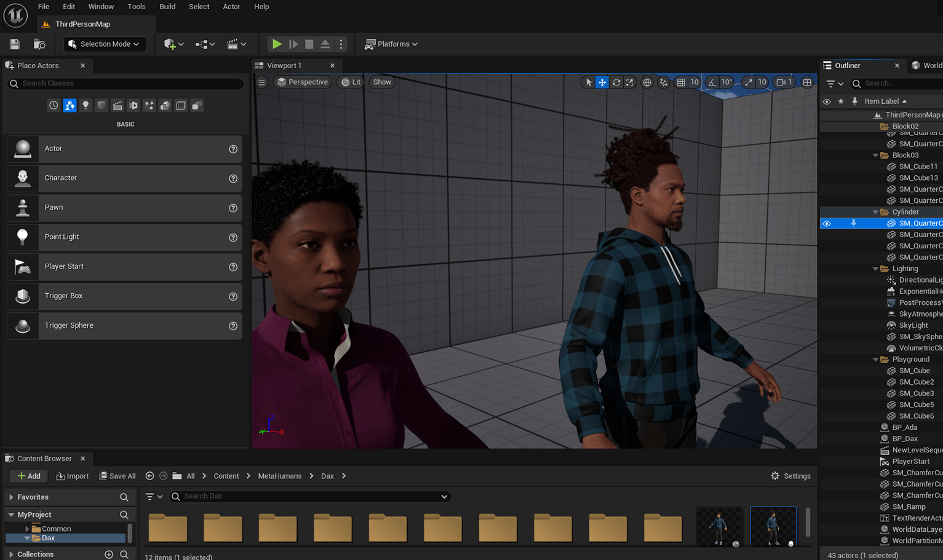This screenshot has height=560, width=943.
Task: Toggle grid snapping in the viewport toolbar
Action: [681, 82]
